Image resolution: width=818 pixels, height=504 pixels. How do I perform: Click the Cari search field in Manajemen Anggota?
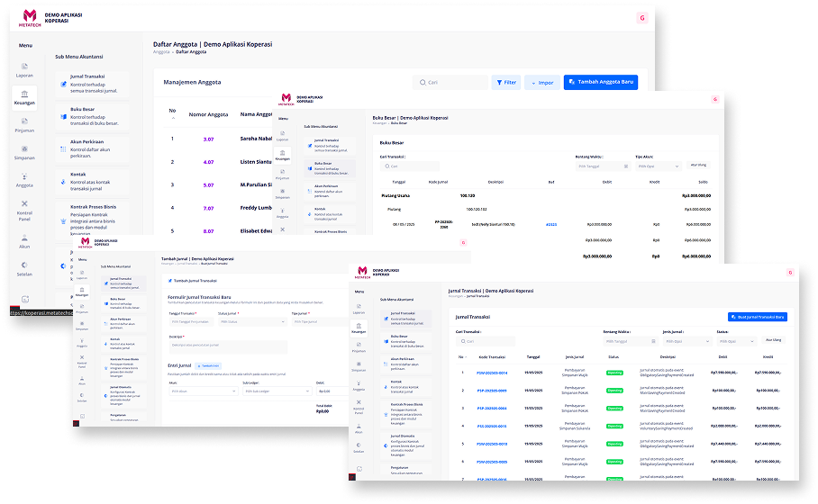coord(450,82)
